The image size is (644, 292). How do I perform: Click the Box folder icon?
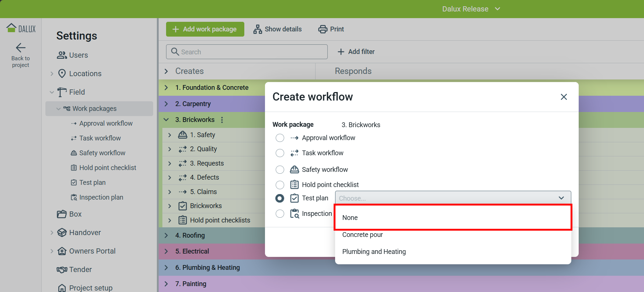tap(62, 214)
